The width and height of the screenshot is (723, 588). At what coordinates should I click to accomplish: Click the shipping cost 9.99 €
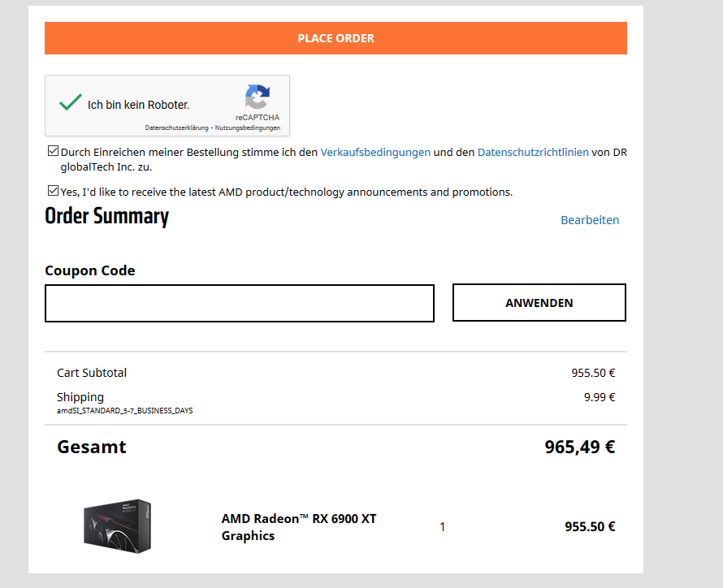[x=600, y=397]
